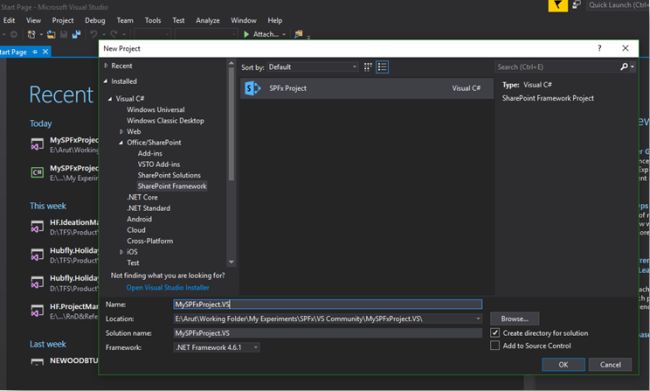This screenshot has height=391, width=650.
Task: Select SharePoint Solutions tree item
Action: click(169, 175)
